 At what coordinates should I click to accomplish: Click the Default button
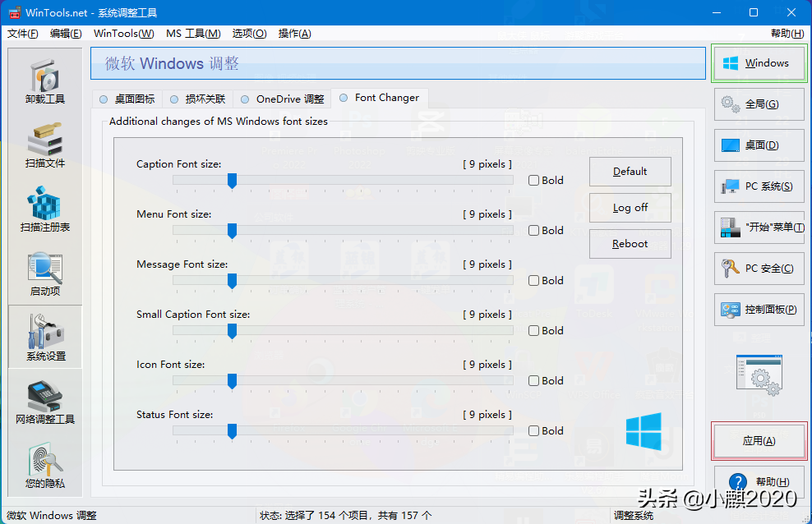[630, 172]
